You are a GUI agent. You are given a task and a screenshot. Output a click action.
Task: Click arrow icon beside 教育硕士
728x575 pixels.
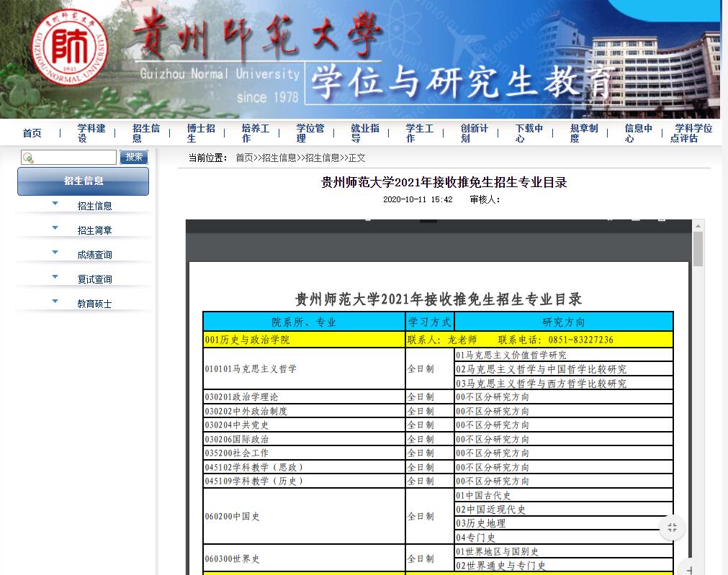(55, 302)
